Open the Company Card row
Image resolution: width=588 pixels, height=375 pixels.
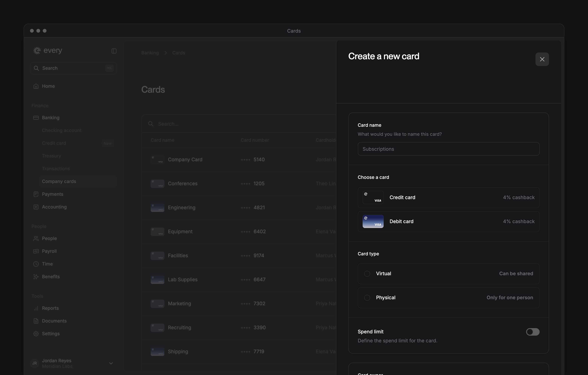tap(239, 160)
